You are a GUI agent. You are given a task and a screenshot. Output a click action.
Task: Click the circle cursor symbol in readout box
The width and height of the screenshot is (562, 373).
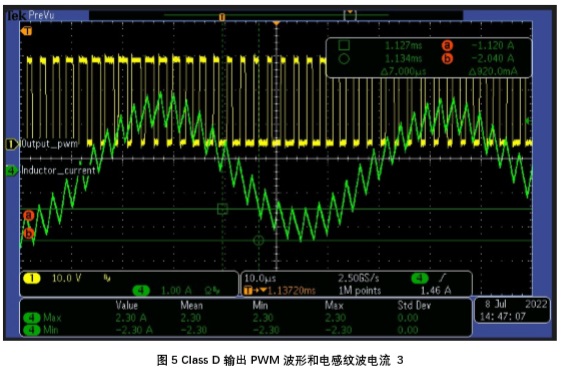coord(344,59)
